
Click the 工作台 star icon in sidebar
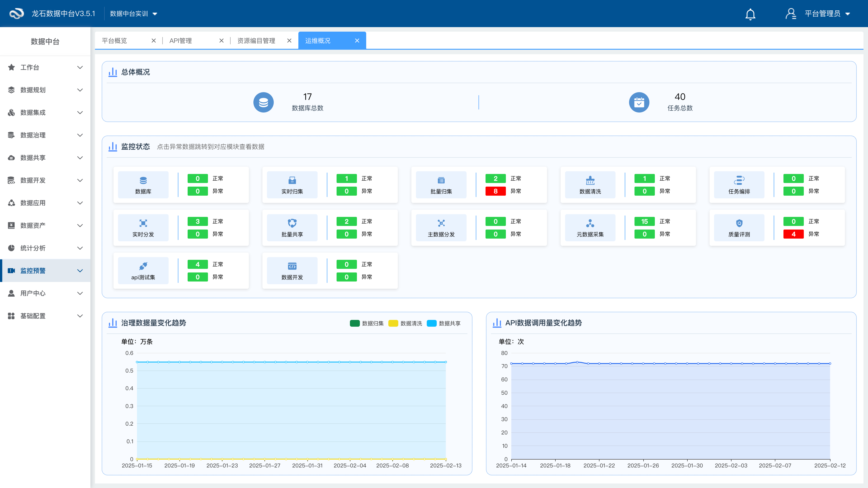[x=12, y=67]
